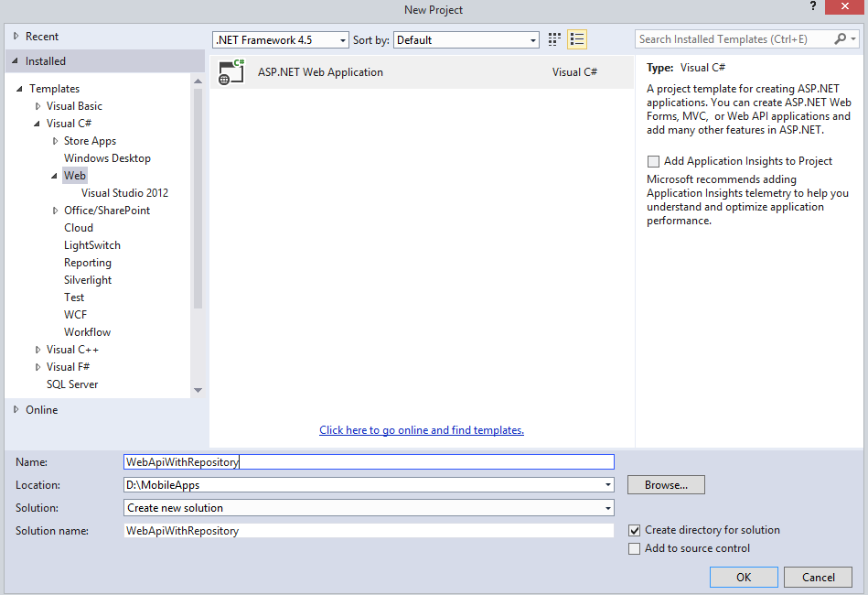Select Silverlight templates
868x595 pixels.
(x=88, y=280)
